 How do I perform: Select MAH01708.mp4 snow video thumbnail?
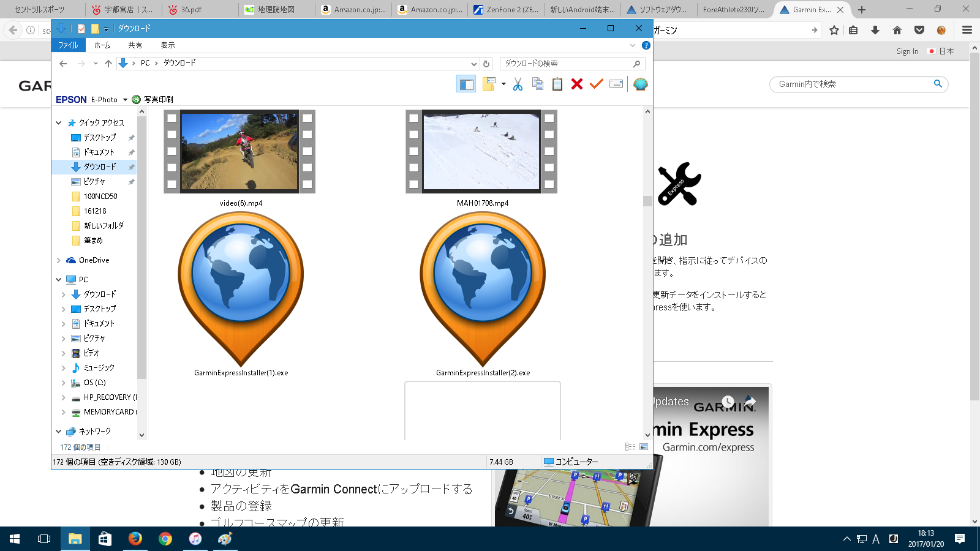coord(481,152)
